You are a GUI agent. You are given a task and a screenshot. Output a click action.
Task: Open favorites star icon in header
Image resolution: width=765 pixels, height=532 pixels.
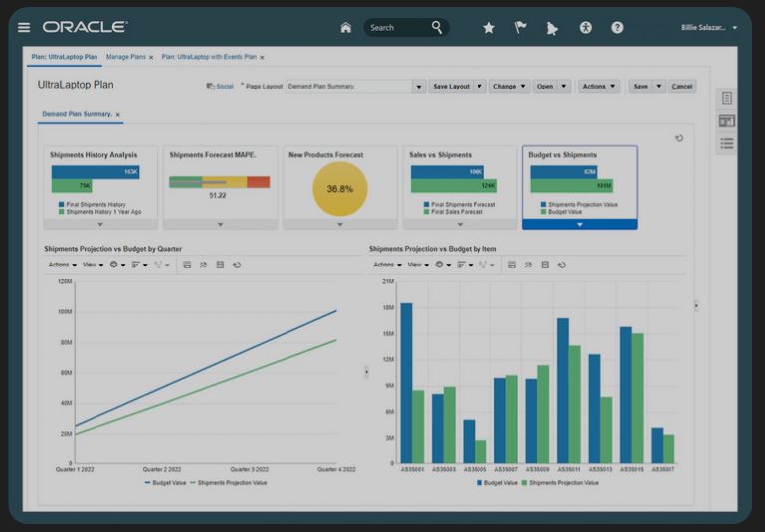click(489, 28)
